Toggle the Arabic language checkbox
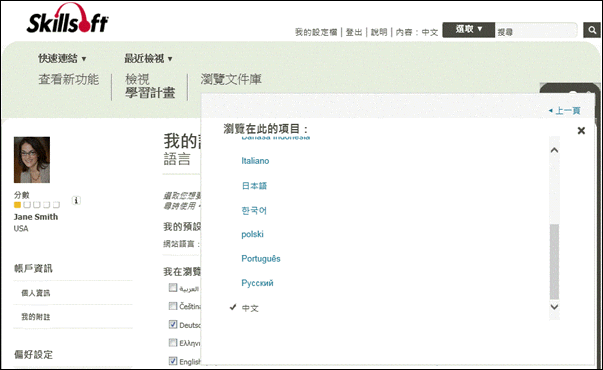Image resolution: width=603 pixels, height=370 pixels. pyautogui.click(x=173, y=287)
